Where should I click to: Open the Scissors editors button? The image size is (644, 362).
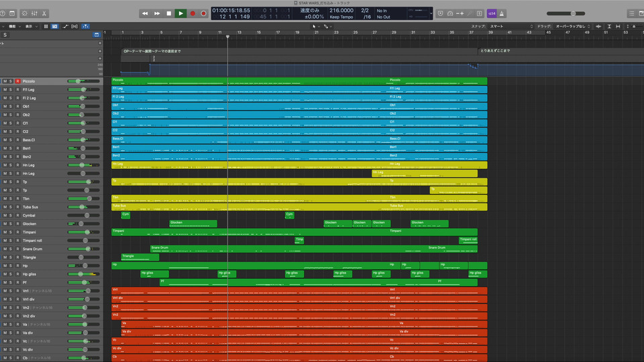(x=44, y=13)
